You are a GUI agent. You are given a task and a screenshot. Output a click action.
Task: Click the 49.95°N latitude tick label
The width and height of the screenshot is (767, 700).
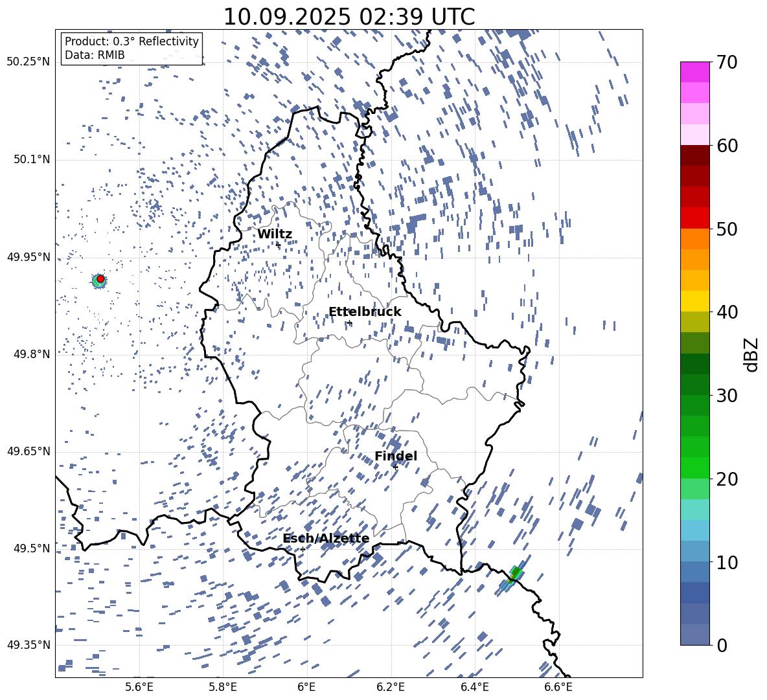point(29,257)
